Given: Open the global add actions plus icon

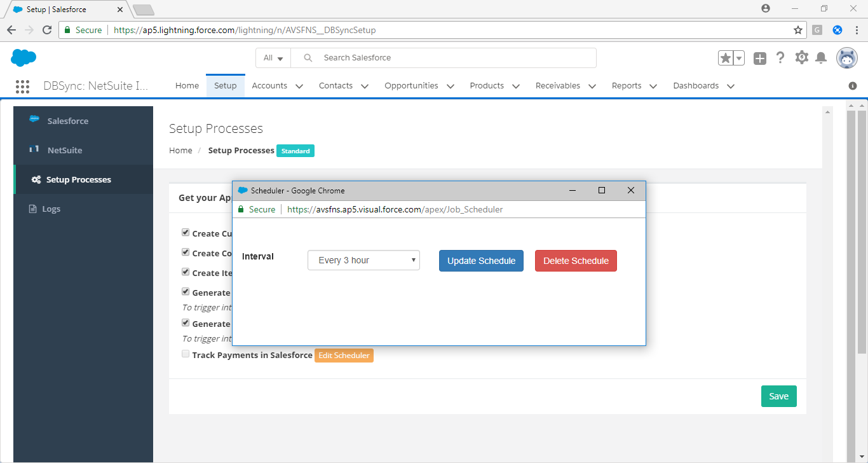Looking at the screenshot, I should point(760,57).
